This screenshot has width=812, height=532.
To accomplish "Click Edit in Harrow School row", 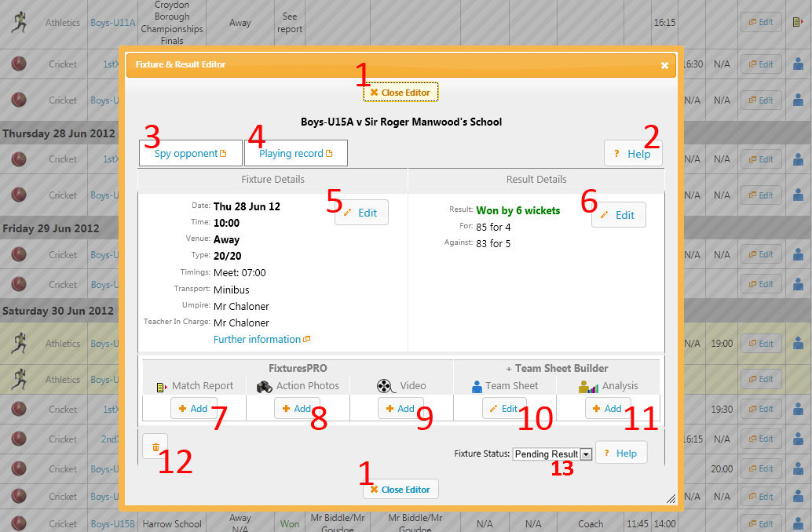I will click(761, 523).
